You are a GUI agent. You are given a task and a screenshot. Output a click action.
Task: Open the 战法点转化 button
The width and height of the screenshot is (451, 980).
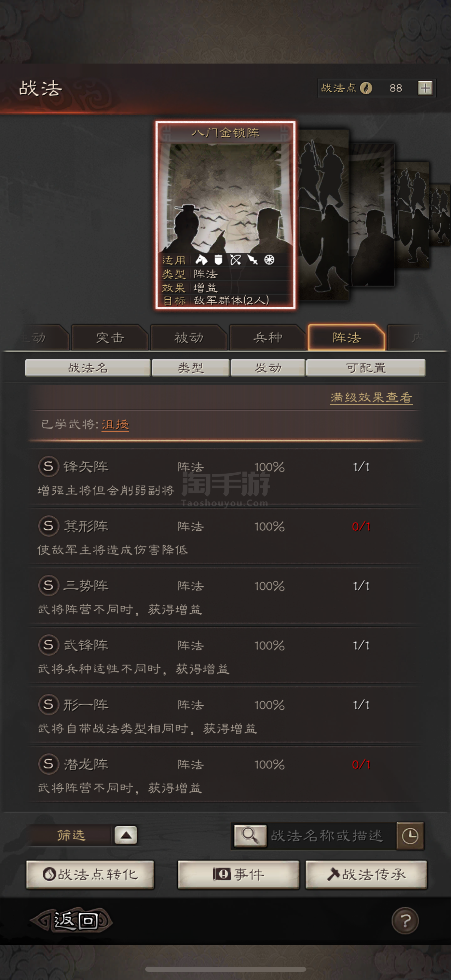(x=90, y=874)
